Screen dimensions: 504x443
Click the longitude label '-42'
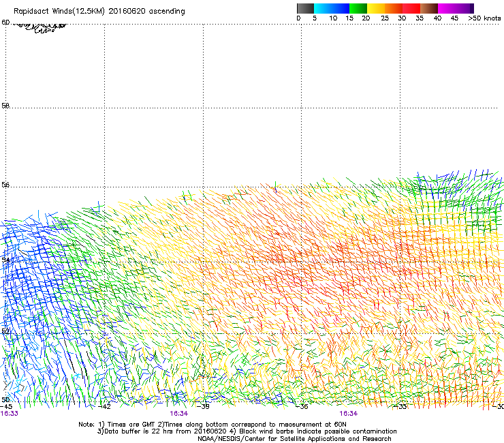104,406
